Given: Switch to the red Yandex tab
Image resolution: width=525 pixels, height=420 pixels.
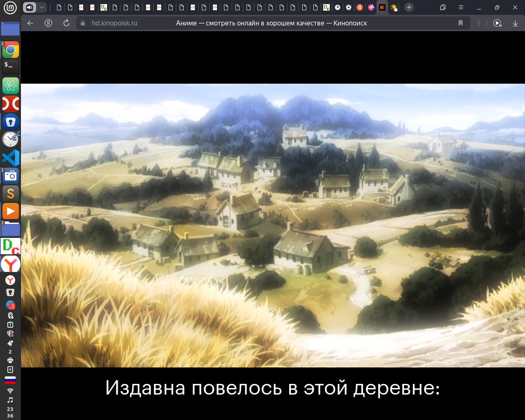Looking at the screenshot, I should [x=360, y=7].
